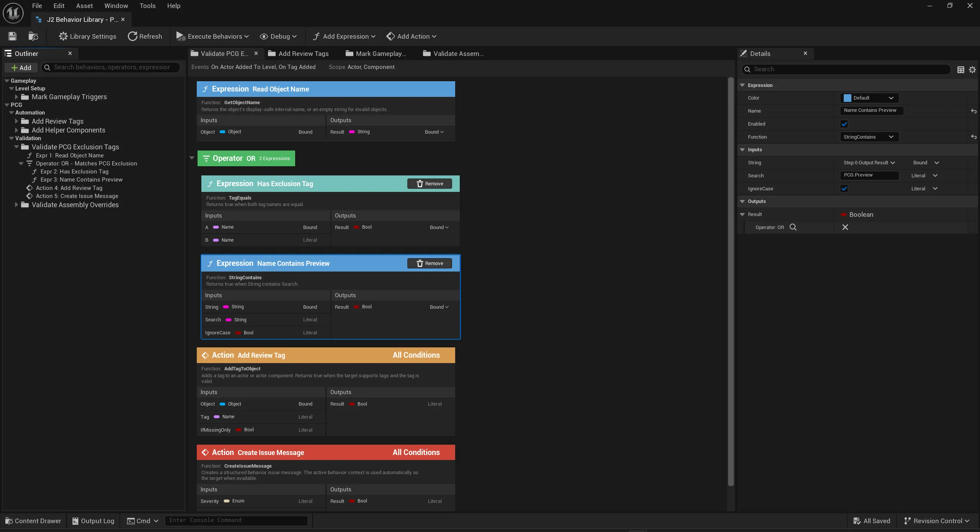Image resolution: width=980 pixels, height=532 pixels.
Task: Remove the Has Exclusion Tag expression
Action: [430, 184]
